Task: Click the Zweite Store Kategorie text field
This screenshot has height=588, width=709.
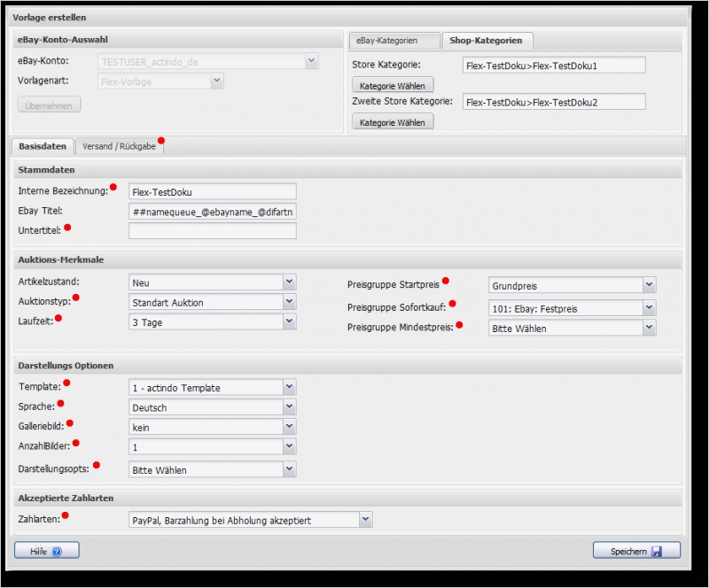Action: coord(554,102)
